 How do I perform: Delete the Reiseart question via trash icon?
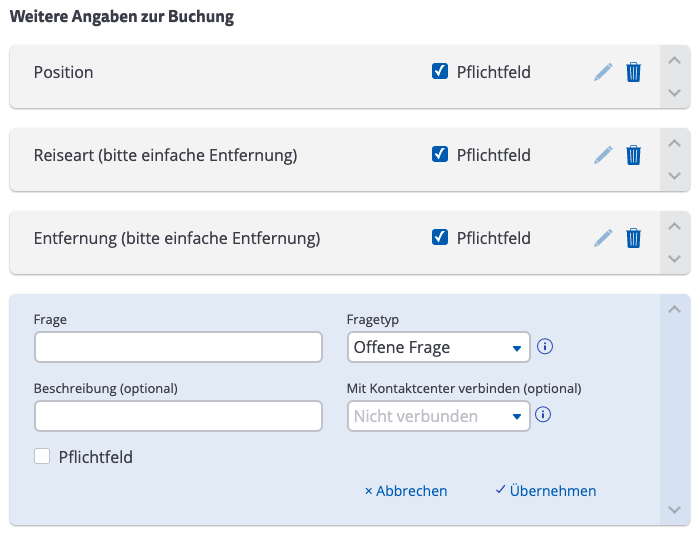pos(633,155)
